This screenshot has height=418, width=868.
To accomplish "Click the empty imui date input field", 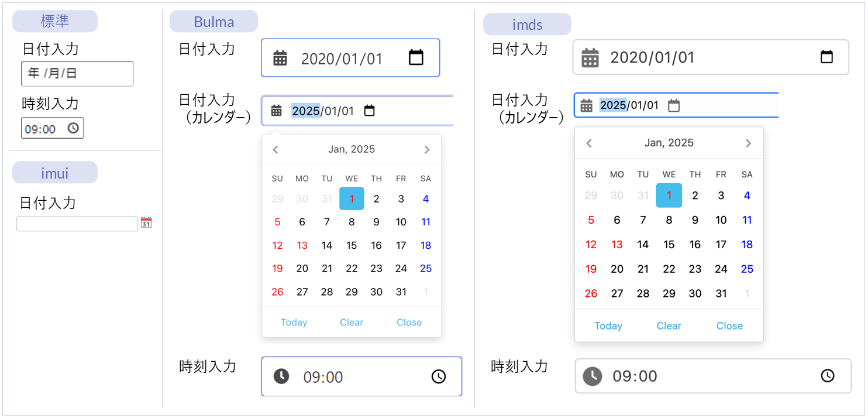I will [77, 224].
